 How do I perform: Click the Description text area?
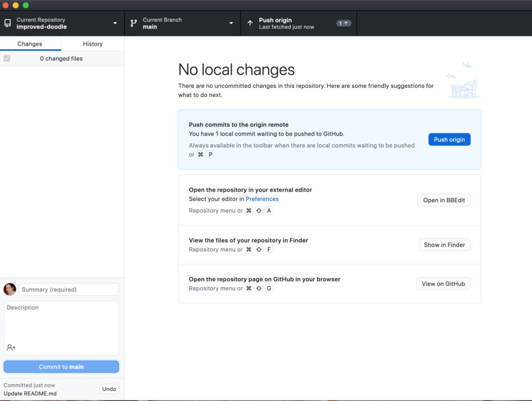click(x=61, y=328)
